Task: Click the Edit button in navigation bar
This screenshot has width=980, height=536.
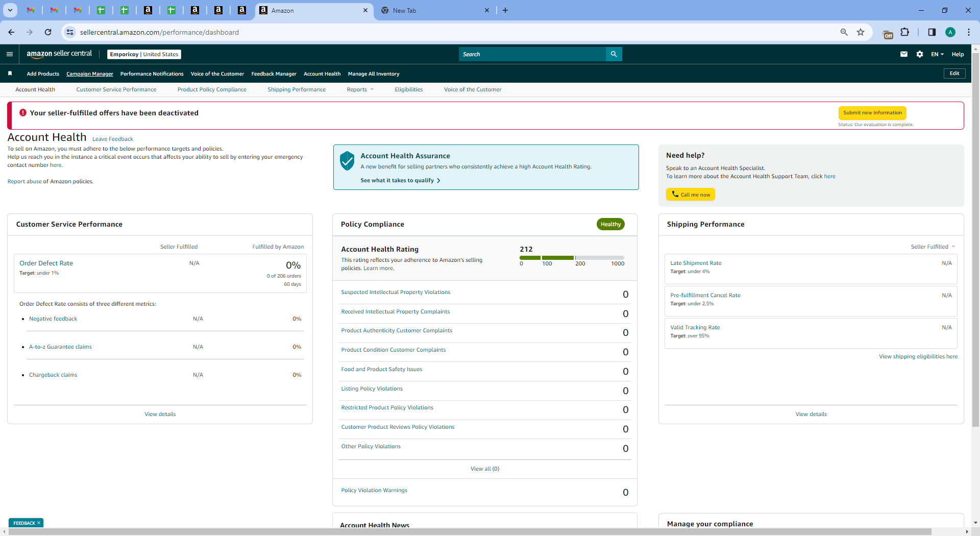Action: [954, 74]
